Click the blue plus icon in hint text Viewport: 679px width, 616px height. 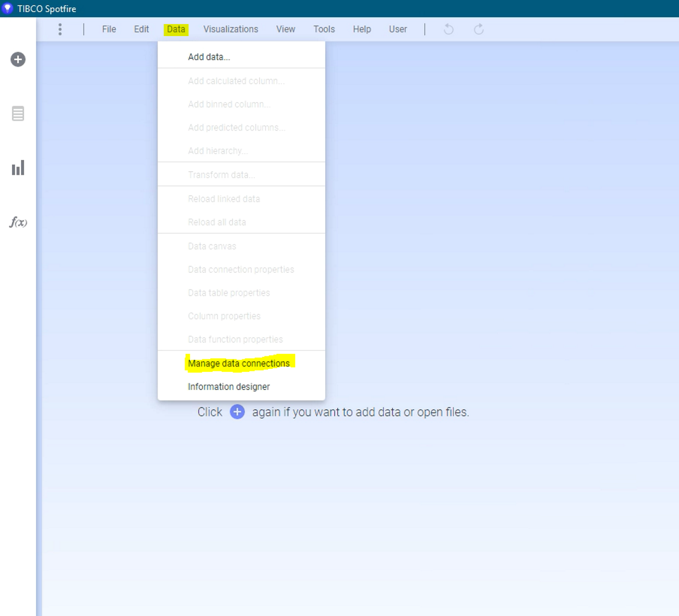[x=237, y=412]
